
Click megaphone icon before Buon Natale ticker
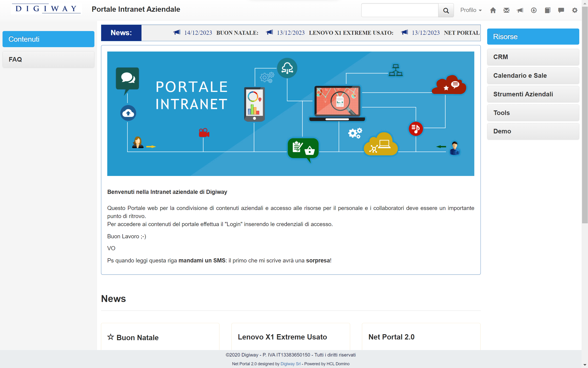[x=177, y=32]
